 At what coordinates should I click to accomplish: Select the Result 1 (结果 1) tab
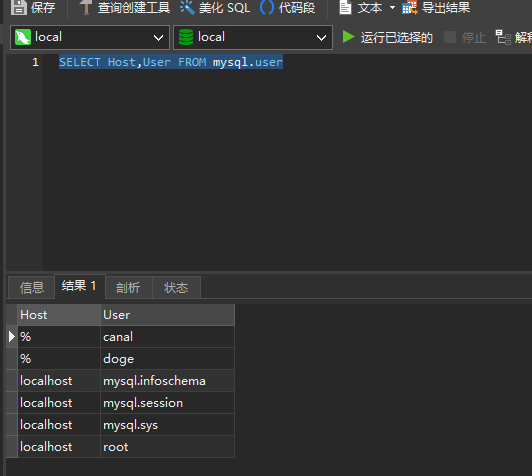coord(79,286)
